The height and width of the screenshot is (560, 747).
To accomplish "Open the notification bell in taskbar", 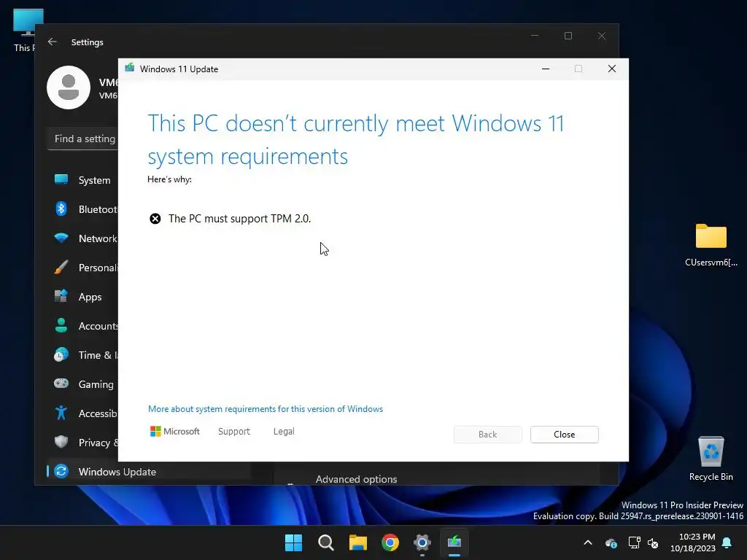I will click(727, 542).
